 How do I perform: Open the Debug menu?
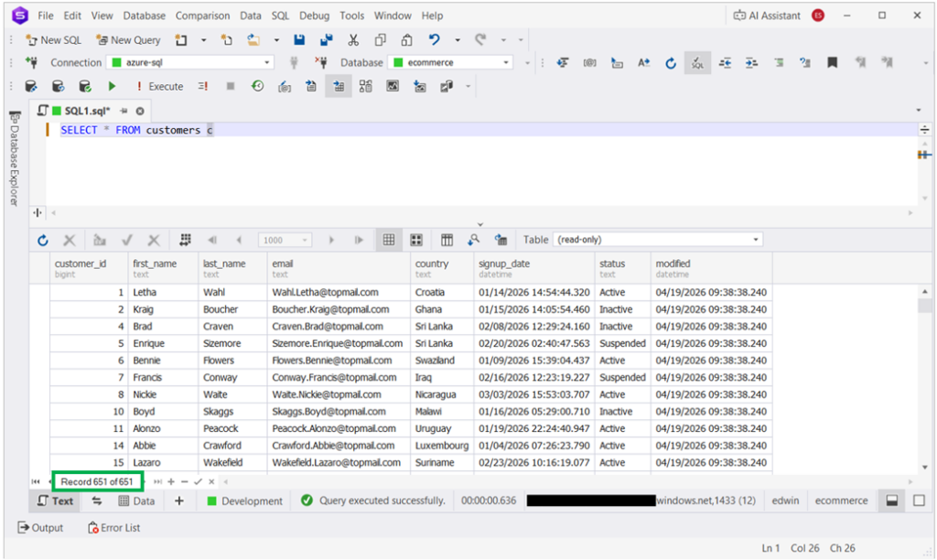click(x=315, y=16)
